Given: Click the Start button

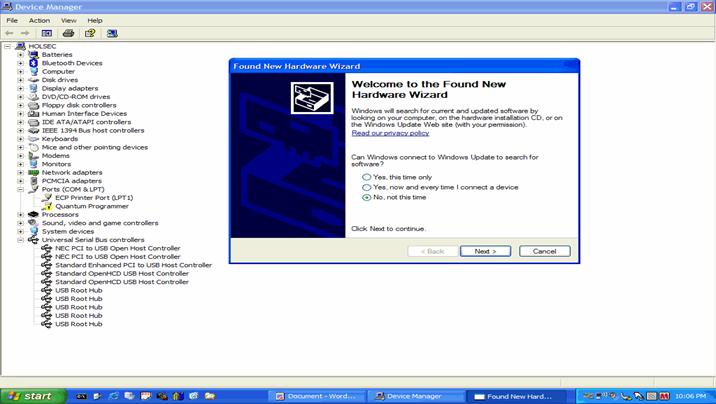Looking at the screenshot, I should coord(33,396).
